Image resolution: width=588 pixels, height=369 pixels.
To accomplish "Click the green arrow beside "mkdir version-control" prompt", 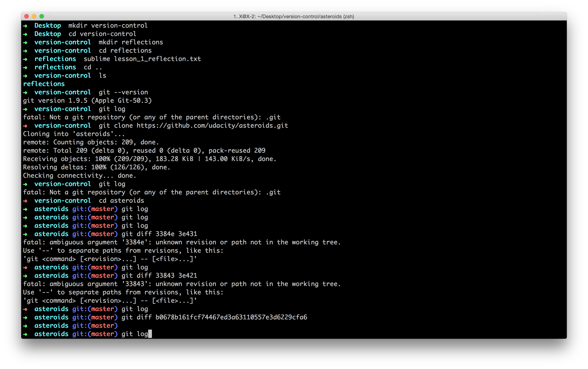I will click(26, 25).
